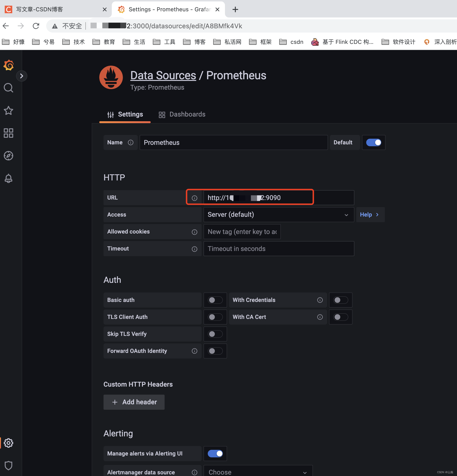Screen dimensions: 457x476
Task: Open the 工具 bookmarks folder
Action: coord(164,42)
